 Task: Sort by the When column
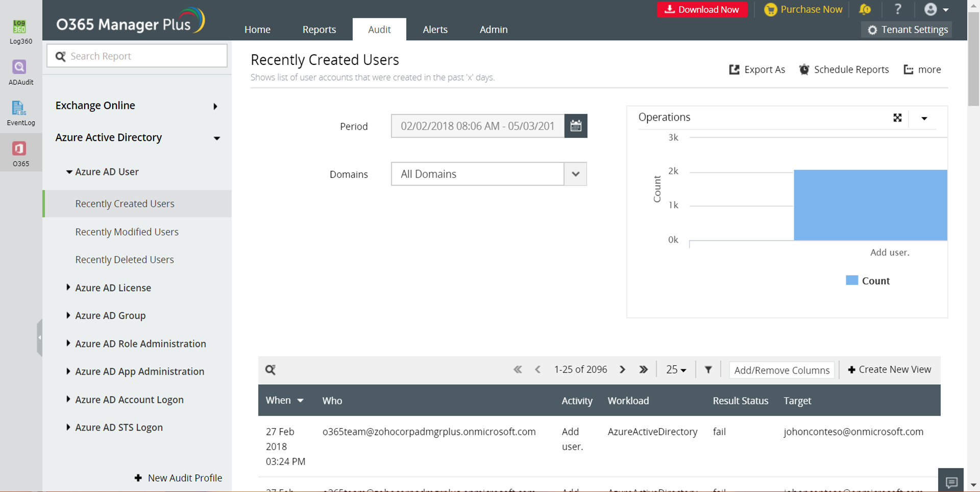[x=285, y=401]
